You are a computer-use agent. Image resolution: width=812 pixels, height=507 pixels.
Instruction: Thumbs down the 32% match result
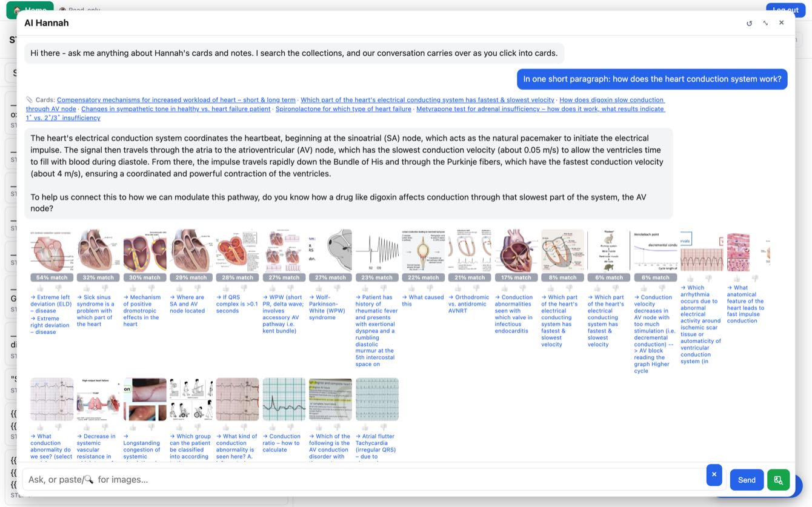[x=105, y=288]
